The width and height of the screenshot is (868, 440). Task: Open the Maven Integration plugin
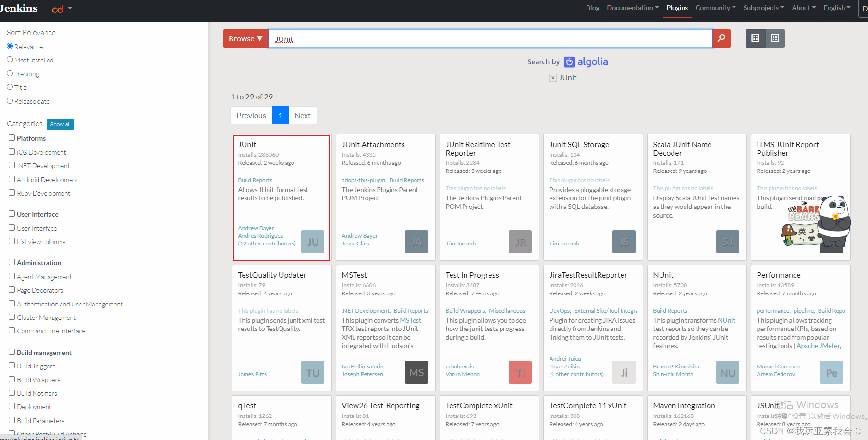tap(684, 406)
